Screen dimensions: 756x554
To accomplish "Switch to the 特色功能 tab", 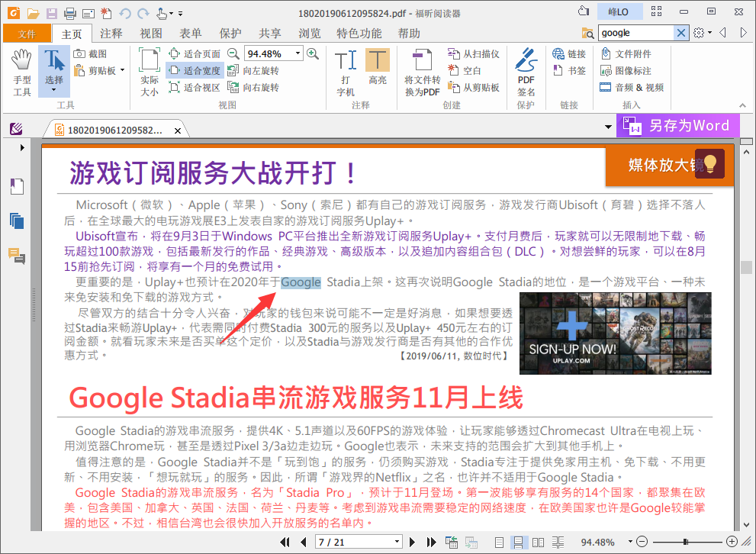I will 359,34.
